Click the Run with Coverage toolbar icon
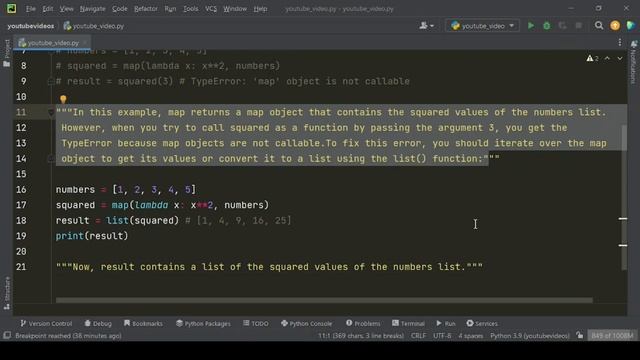The height and width of the screenshot is (360, 640). tap(562, 26)
